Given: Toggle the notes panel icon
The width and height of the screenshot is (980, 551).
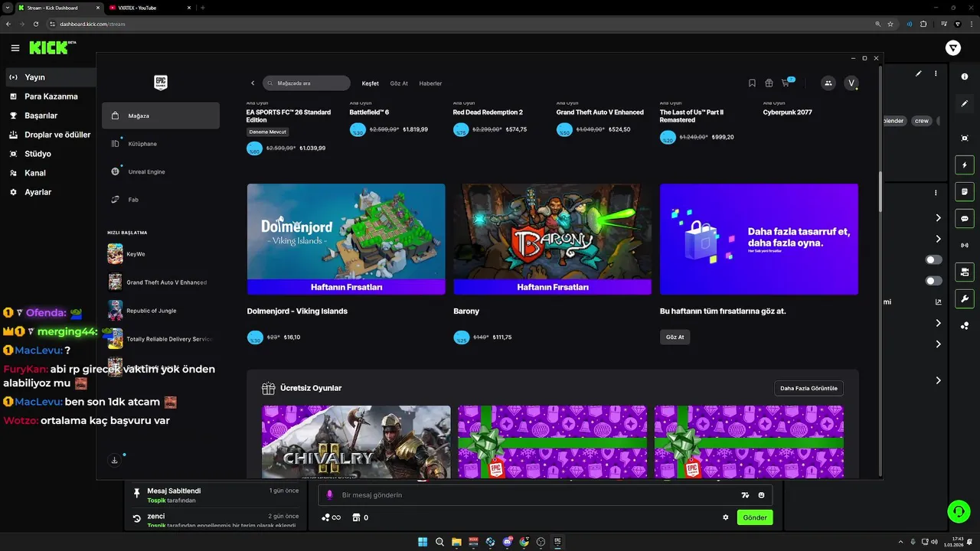Looking at the screenshot, I should [965, 191].
